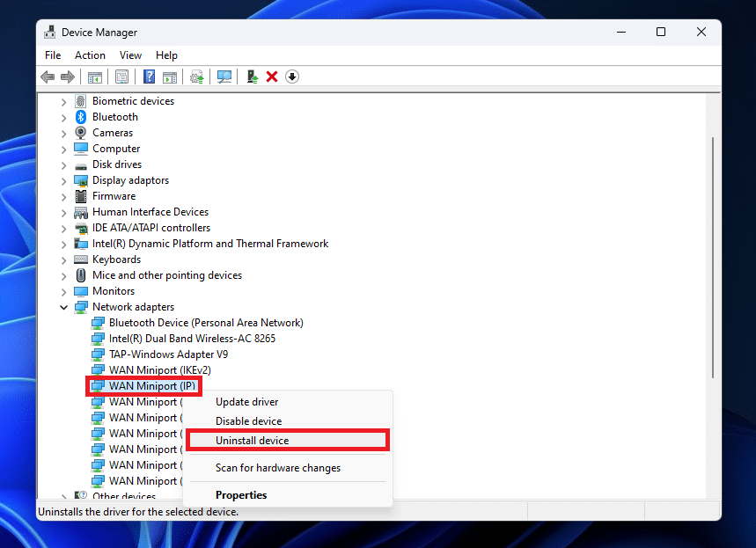Choose Properties from the context menu

[x=242, y=495]
